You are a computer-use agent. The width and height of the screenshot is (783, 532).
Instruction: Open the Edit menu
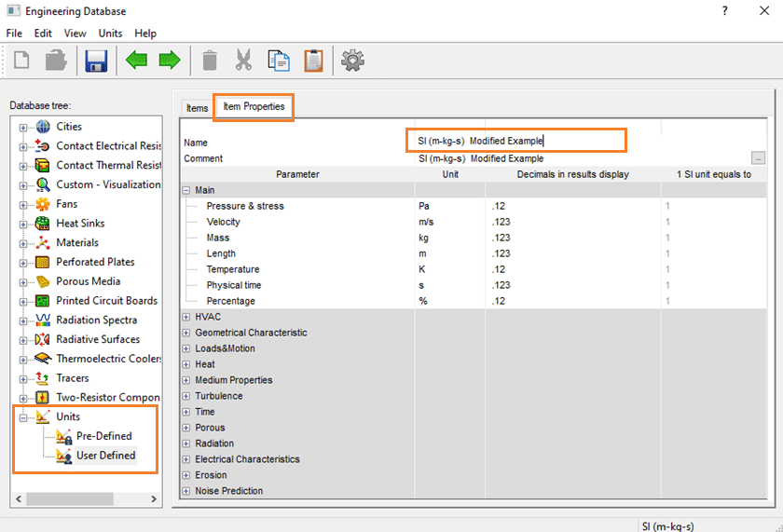[x=43, y=34]
